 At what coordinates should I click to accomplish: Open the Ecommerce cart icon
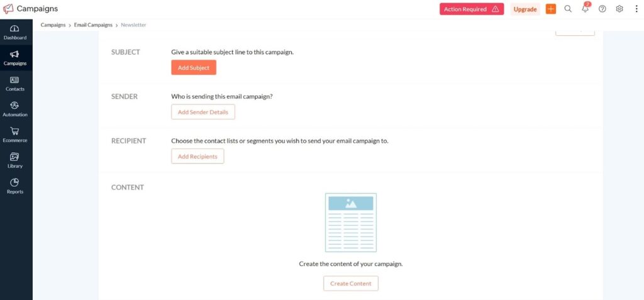[15, 131]
